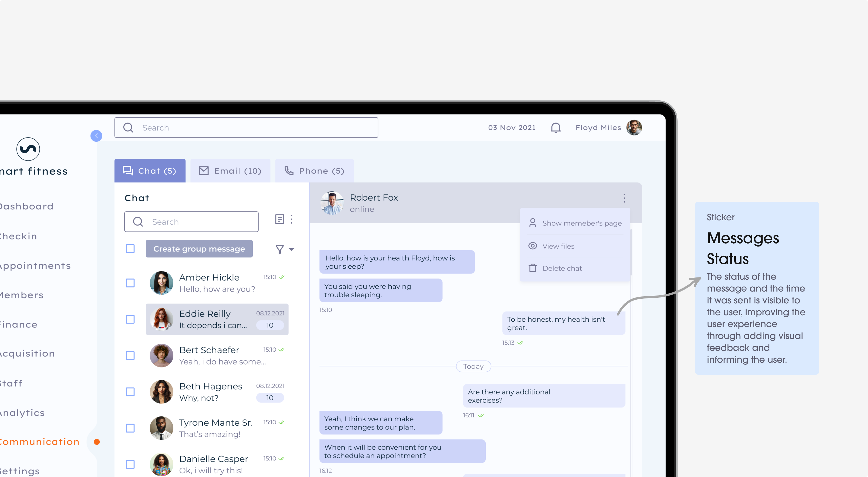Expand the filter dropdown arrow

click(292, 250)
